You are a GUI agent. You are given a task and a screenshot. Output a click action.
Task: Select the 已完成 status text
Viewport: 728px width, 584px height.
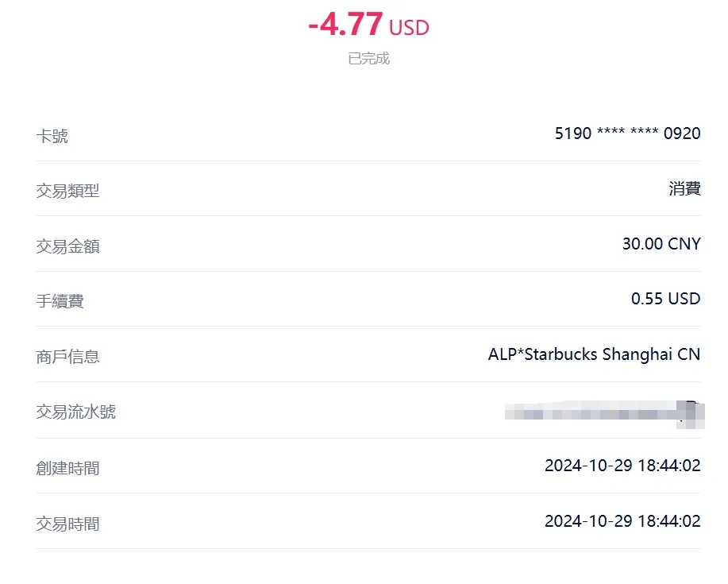369,59
